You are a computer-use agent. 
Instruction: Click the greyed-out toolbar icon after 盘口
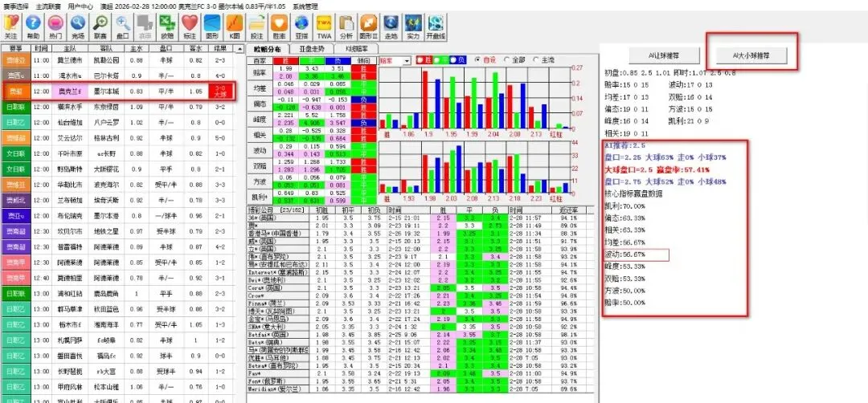pyautogui.click(x=145, y=26)
